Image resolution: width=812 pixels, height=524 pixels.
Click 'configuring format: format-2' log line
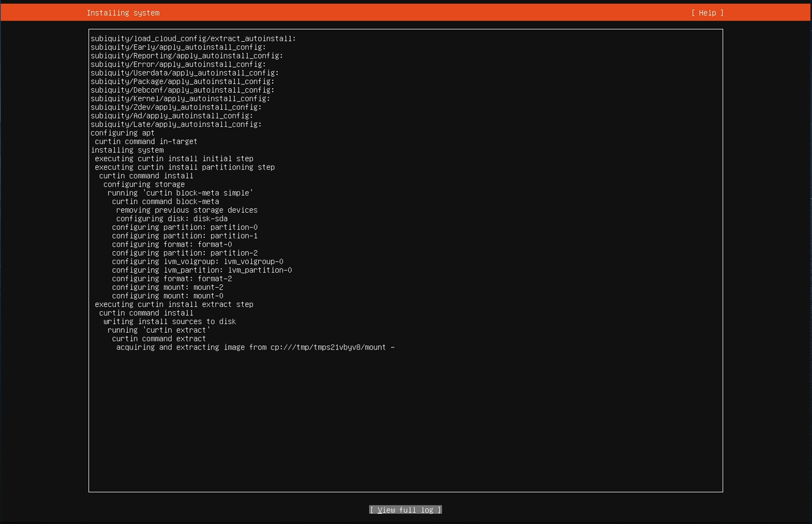[172, 279]
